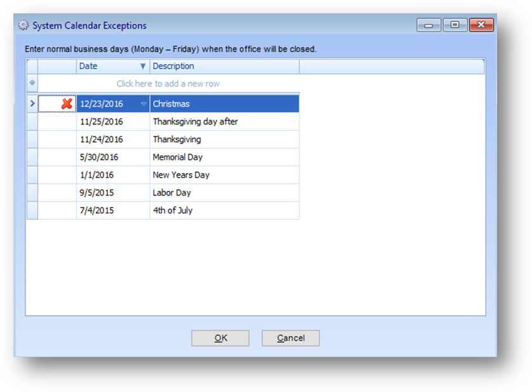Select the Christmas description cell
The height and width of the screenshot is (392, 532).
coord(224,104)
